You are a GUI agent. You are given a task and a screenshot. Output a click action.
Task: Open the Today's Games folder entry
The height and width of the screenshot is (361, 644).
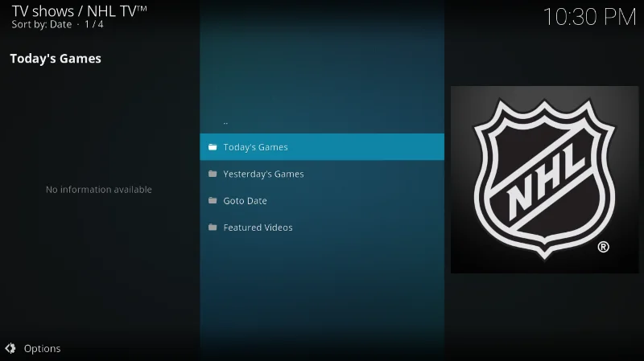(321, 147)
